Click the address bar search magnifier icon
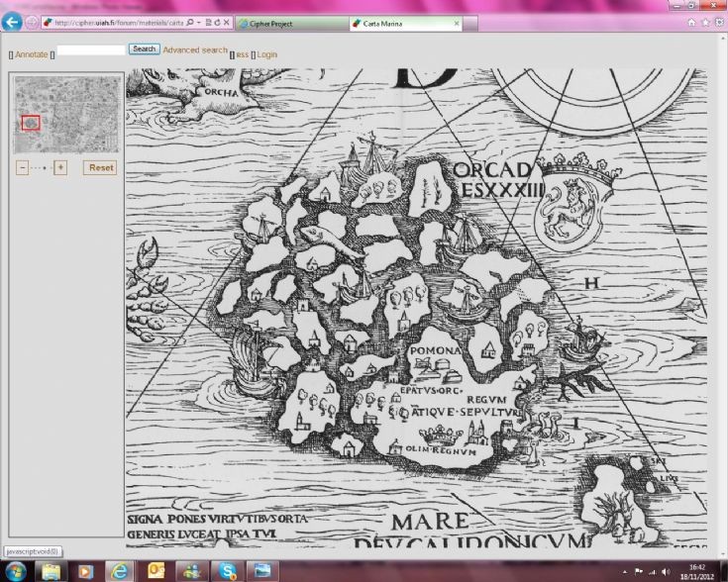The width and height of the screenshot is (728, 582). [190, 23]
